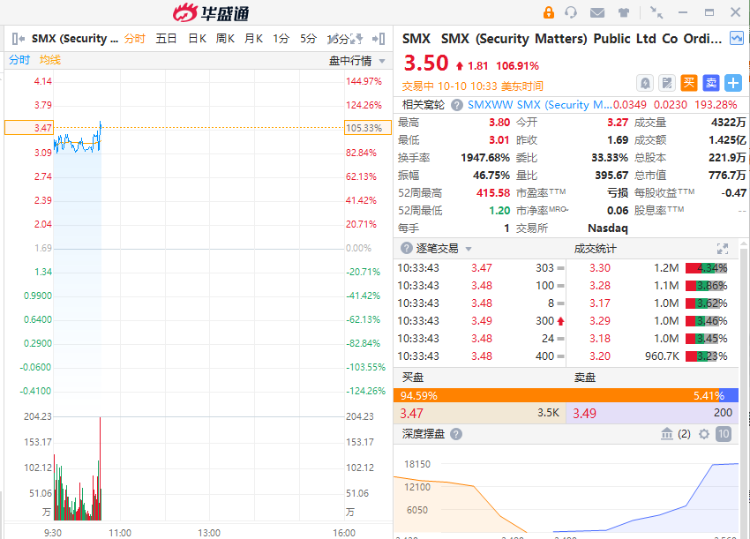Click the Nasdaq exchange value
750x539 pixels.
pos(607,228)
